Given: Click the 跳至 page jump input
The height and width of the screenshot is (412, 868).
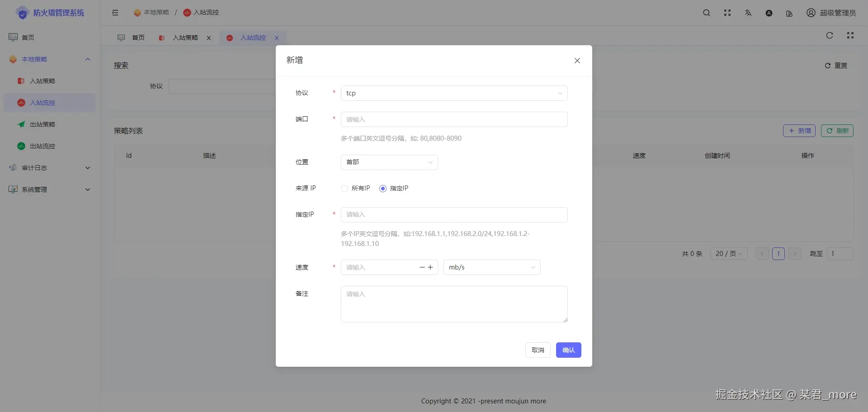Looking at the screenshot, I should coord(840,254).
